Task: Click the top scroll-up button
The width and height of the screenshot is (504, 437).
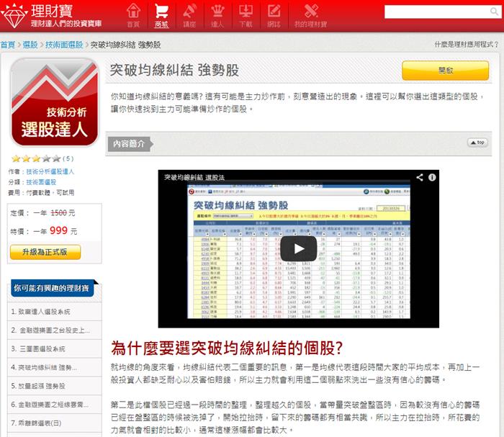Action: coord(477,143)
